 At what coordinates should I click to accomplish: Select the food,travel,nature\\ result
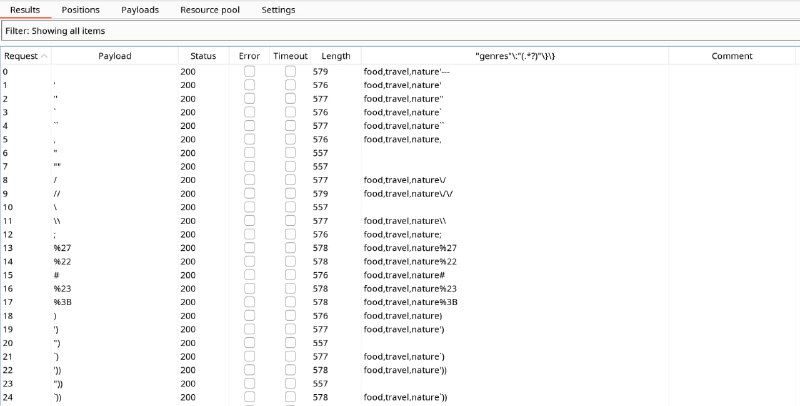(x=405, y=221)
